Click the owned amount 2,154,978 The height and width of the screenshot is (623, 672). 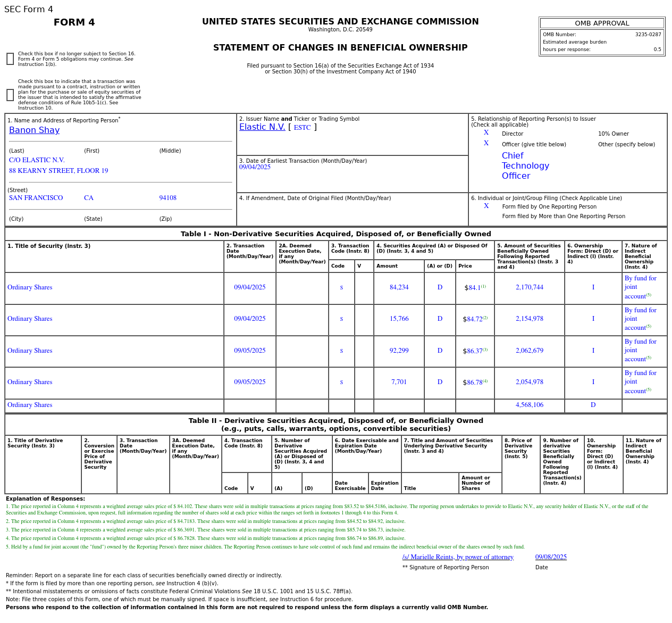(530, 319)
